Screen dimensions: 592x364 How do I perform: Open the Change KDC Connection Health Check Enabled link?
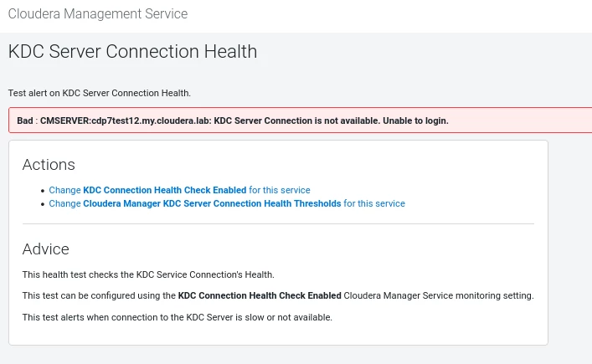click(179, 190)
